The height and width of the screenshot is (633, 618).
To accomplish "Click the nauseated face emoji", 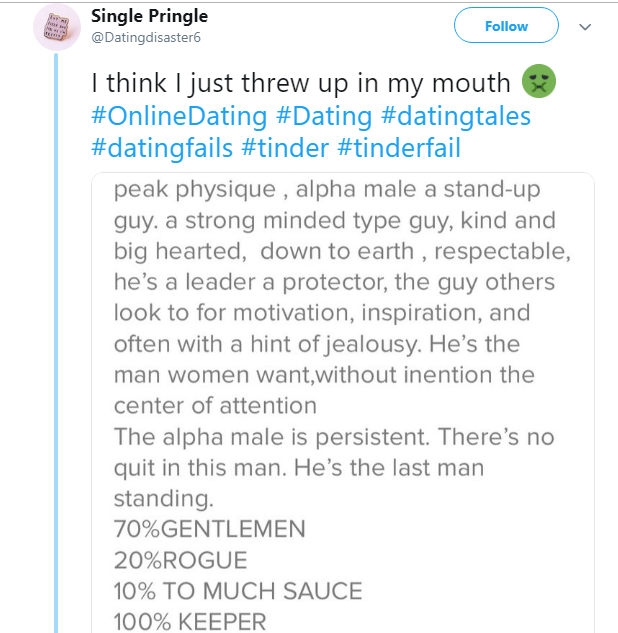I will pos(538,85).
